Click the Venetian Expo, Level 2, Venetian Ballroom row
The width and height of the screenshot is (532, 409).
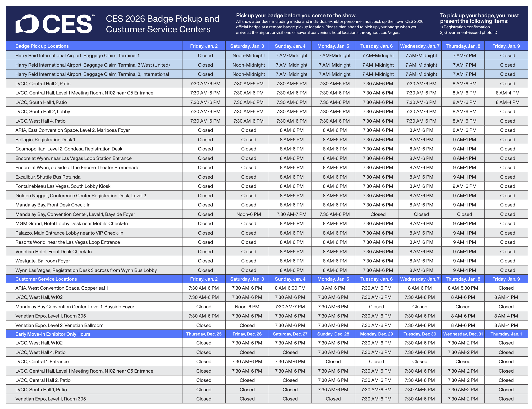click(x=59, y=325)
